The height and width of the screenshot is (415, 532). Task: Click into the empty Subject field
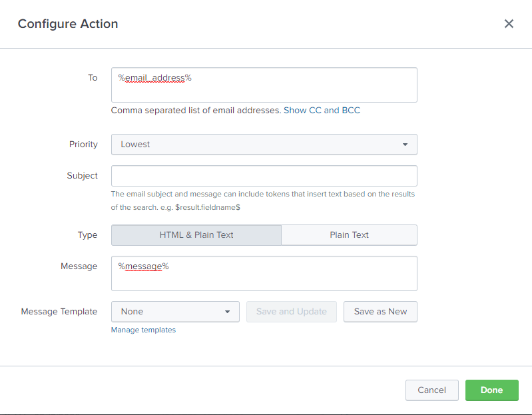[x=264, y=176]
